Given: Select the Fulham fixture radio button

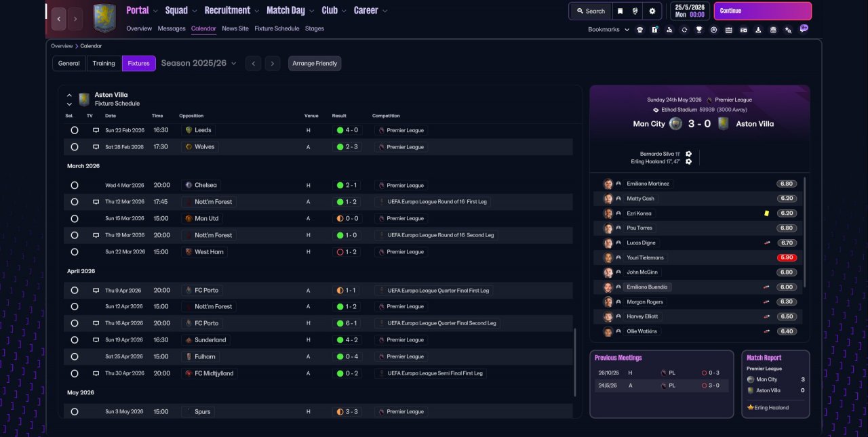Looking at the screenshot, I should [75, 356].
